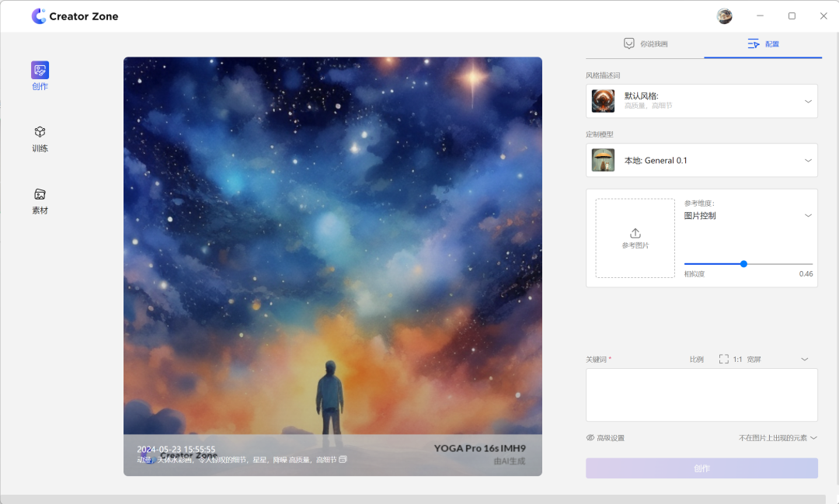Click the 风格描述词 label

coord(603,75)
